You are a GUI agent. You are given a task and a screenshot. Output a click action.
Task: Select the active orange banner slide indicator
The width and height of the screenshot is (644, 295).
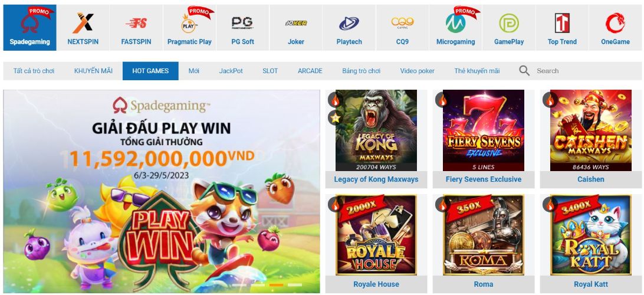tap(277, 285)
